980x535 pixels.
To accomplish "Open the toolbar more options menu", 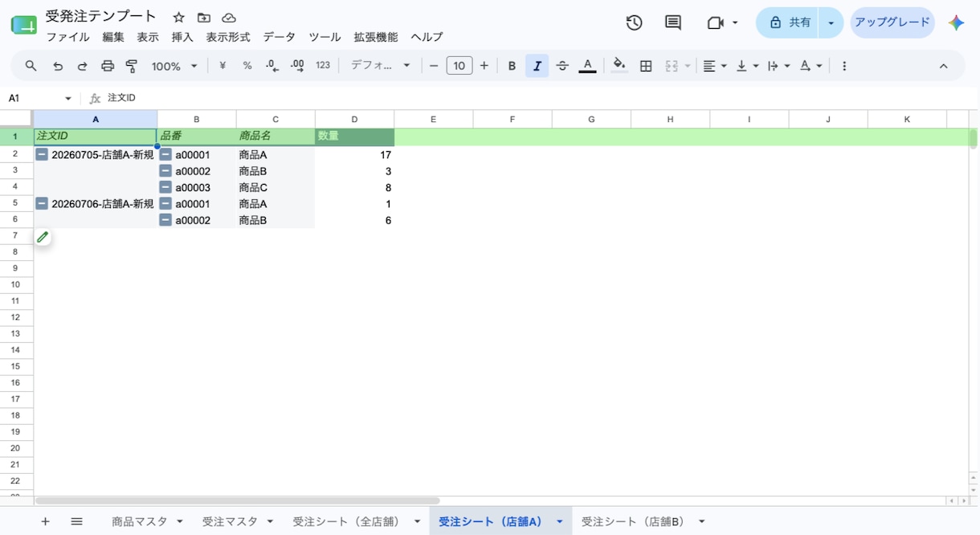I will (x=843, y=66).
